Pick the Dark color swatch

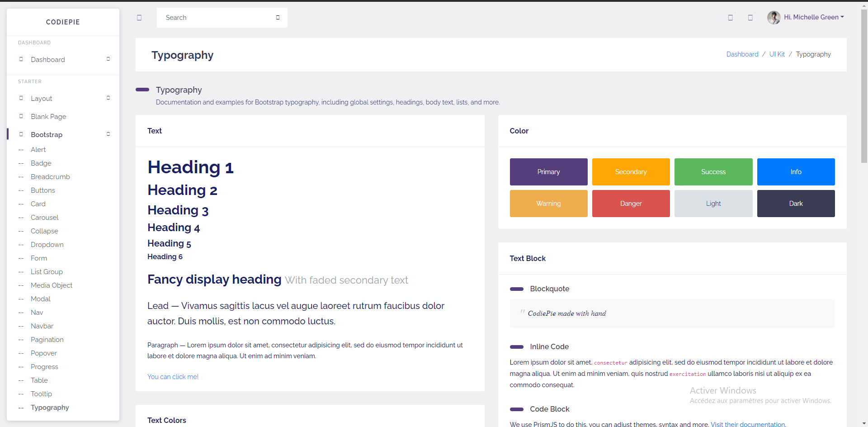796,204
